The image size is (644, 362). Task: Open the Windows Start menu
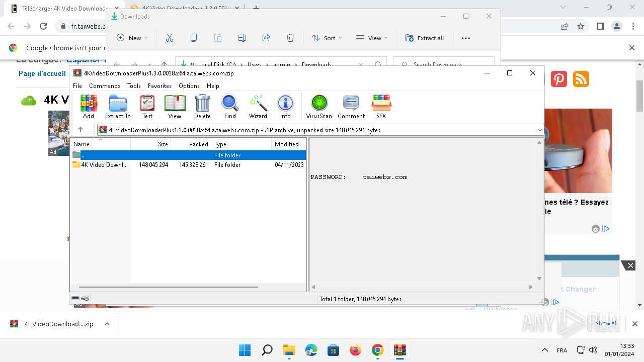[x=245, y=350]
